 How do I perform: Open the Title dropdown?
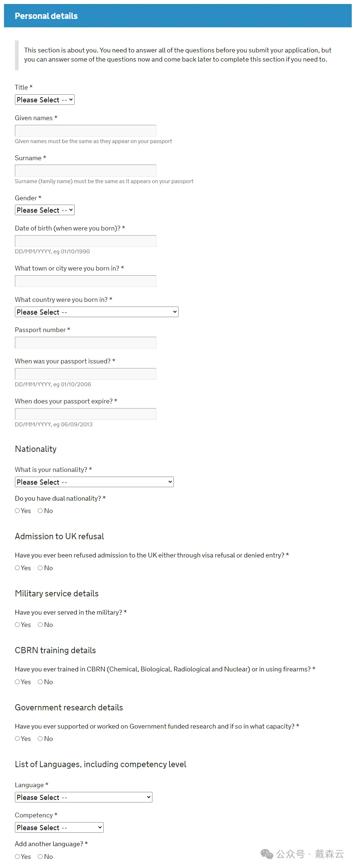[x=44, y=100]
